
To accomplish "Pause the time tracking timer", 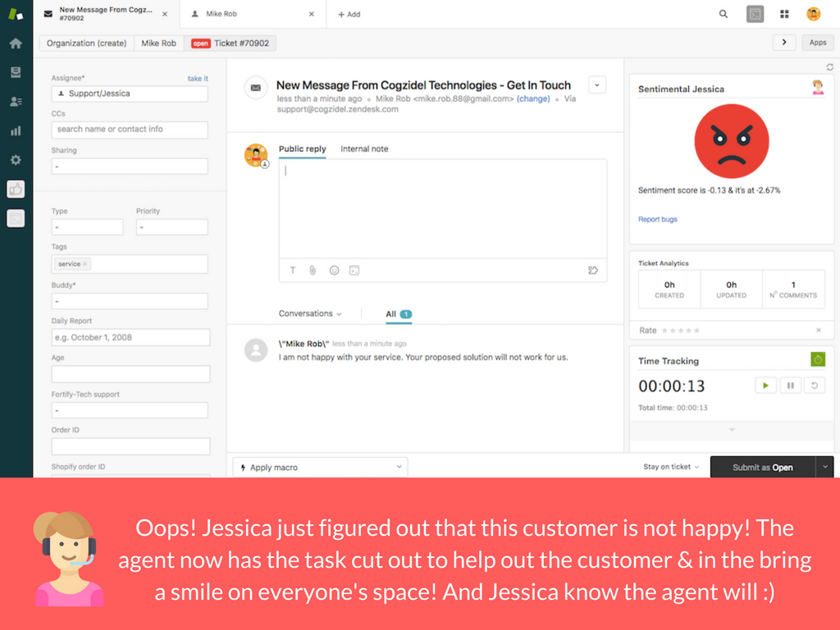I will (790, 386).
